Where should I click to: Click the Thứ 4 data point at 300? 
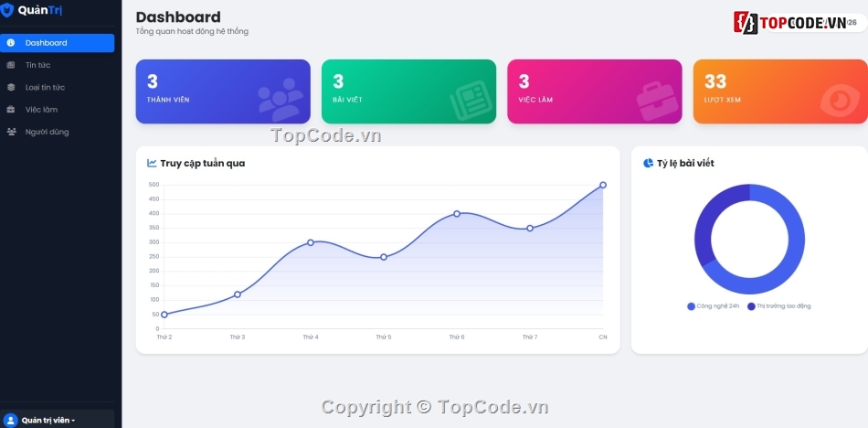pos(311,242)
